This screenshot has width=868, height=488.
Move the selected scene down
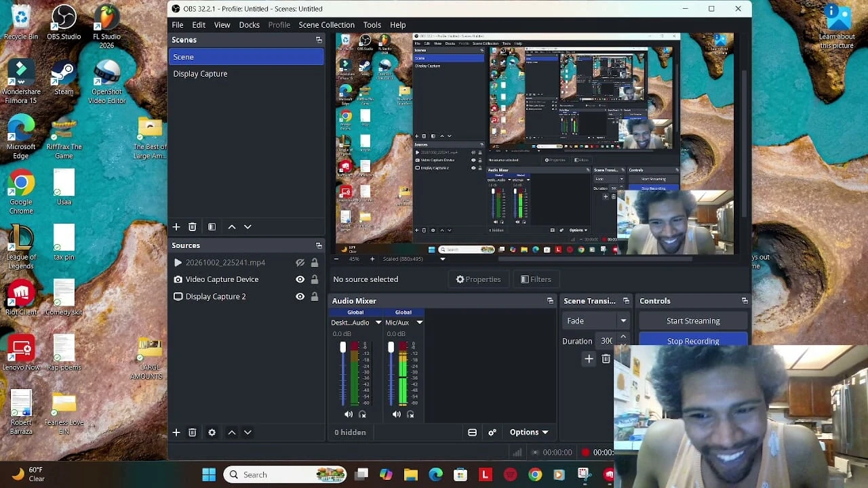(x=248, y=227)
